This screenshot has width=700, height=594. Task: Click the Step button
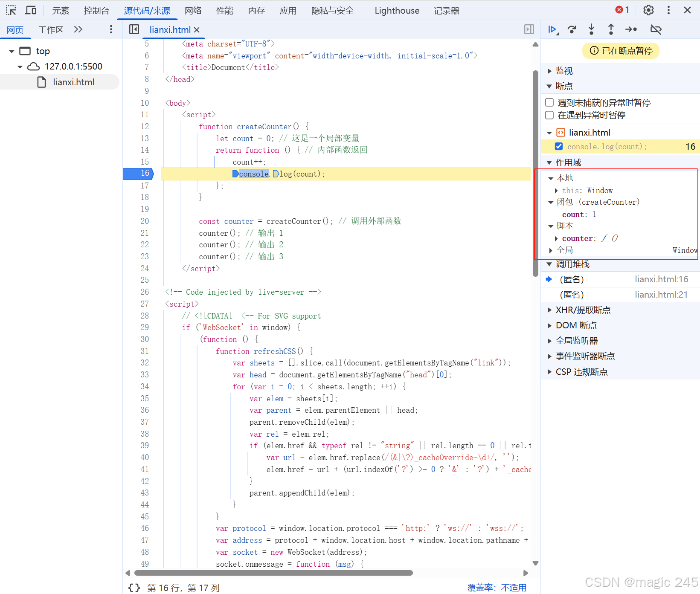click(631, 29)
